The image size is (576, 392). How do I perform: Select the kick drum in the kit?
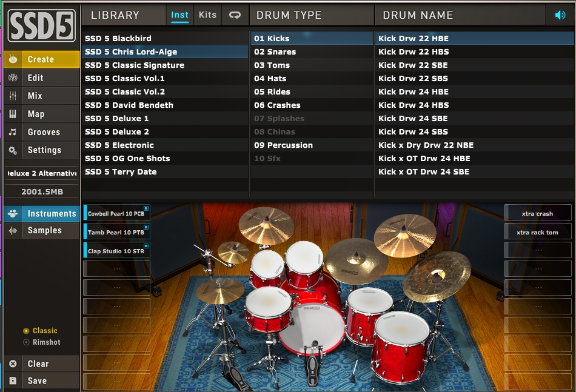(x=312, y=327)
